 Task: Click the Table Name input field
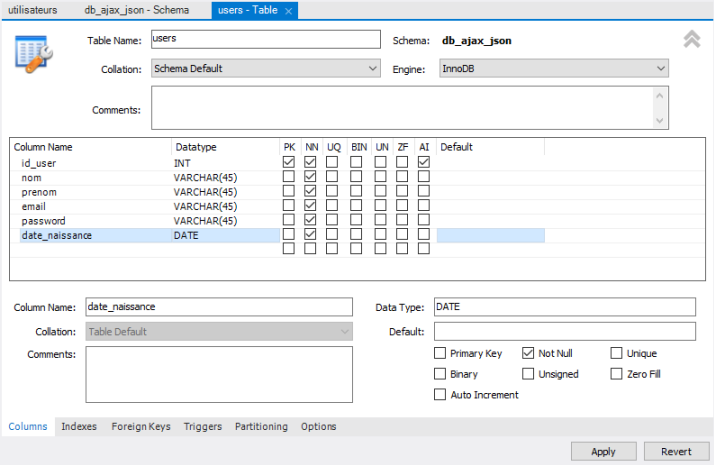266,39
